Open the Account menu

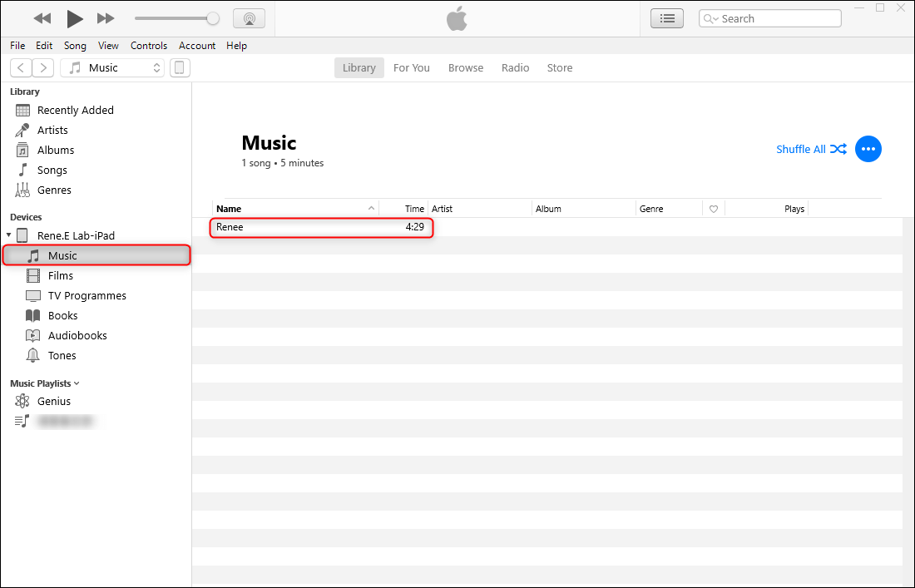(x=197, y=46)
